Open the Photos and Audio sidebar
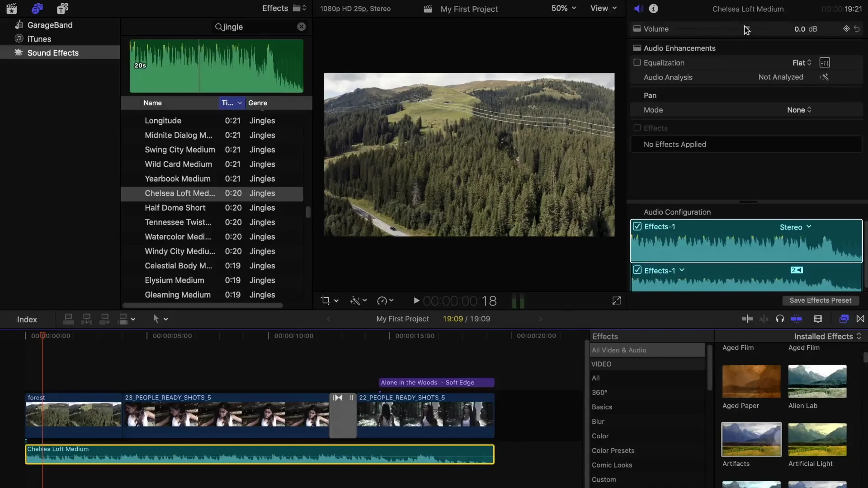 coord(37,8)
